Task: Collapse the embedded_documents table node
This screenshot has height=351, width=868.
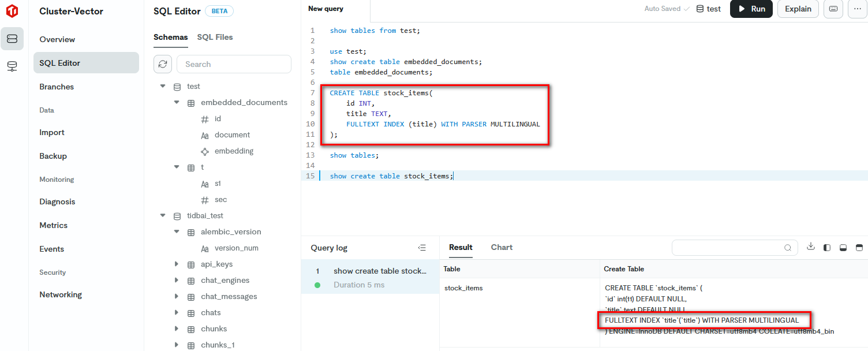Action: [x=177, y=102]
